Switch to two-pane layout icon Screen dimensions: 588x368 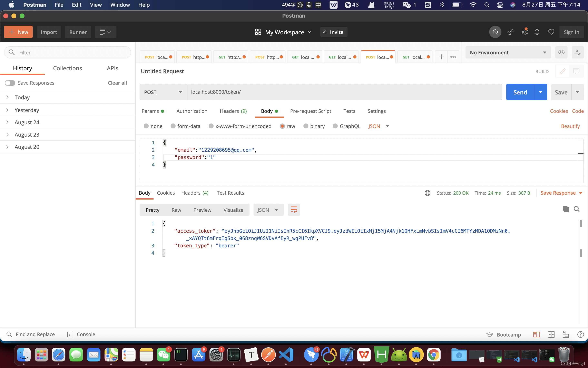pyautogui.click(x=551, y=334)
